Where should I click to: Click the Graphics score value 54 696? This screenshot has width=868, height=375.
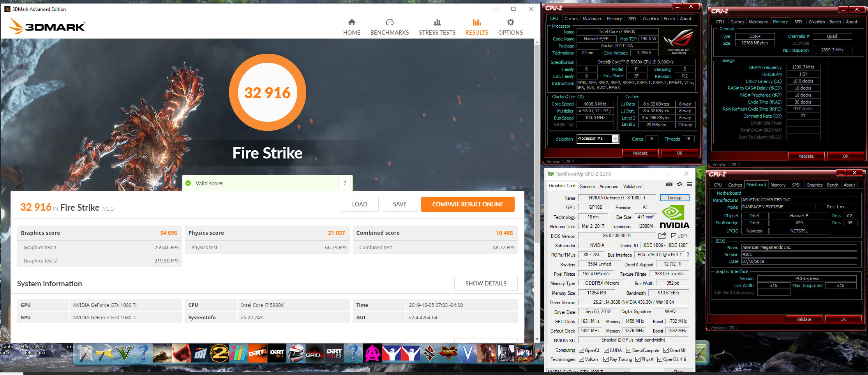click(168, 233)
